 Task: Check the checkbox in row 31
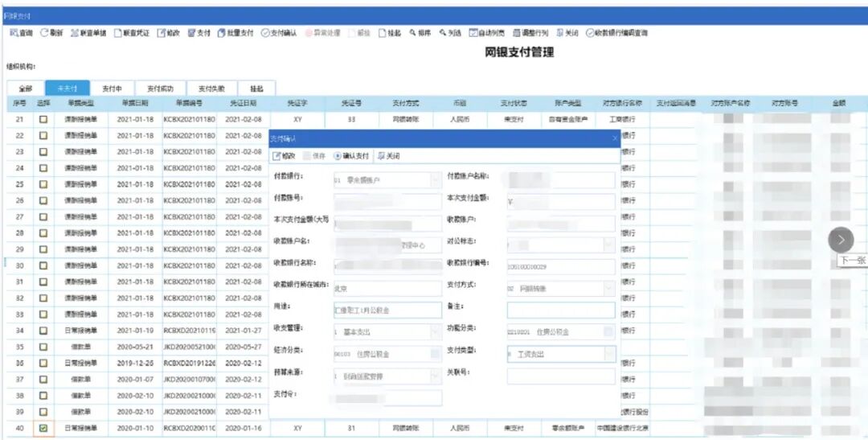coord(43,282)
